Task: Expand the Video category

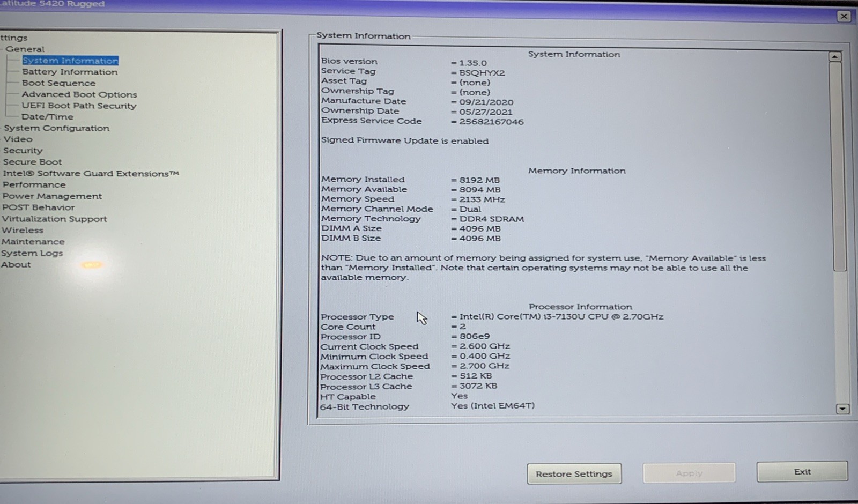Action: coord(18,139)
